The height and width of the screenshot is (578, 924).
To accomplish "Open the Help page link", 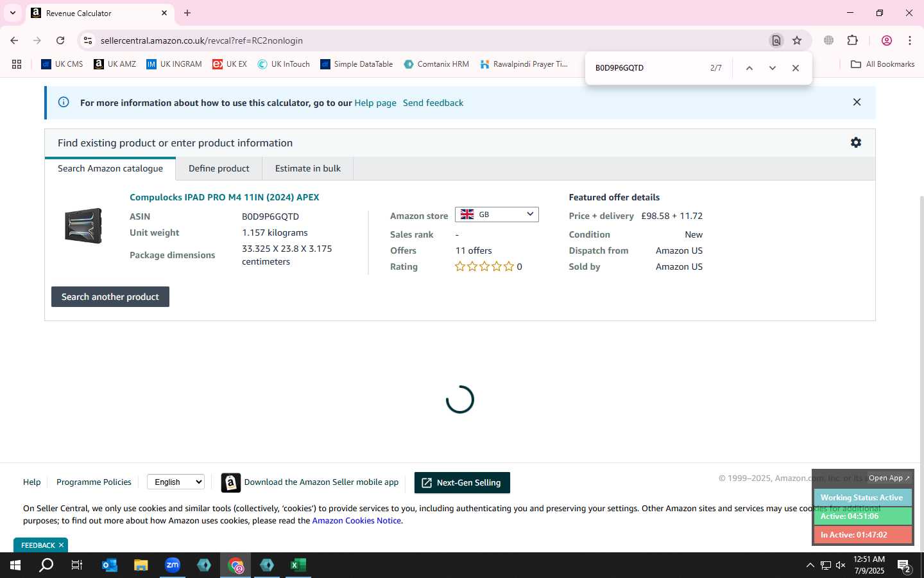I will coord(375,103).
